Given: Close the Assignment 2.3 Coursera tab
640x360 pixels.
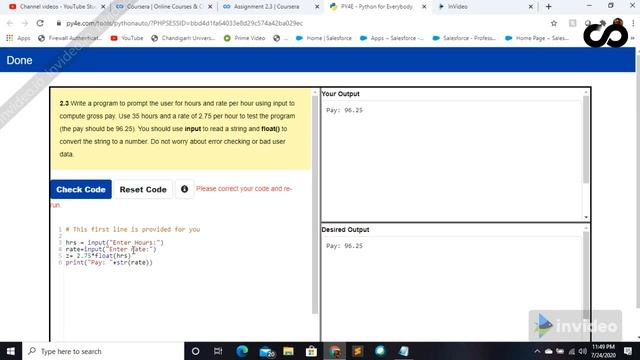Looking at the screenshot, I should [317, 7].
